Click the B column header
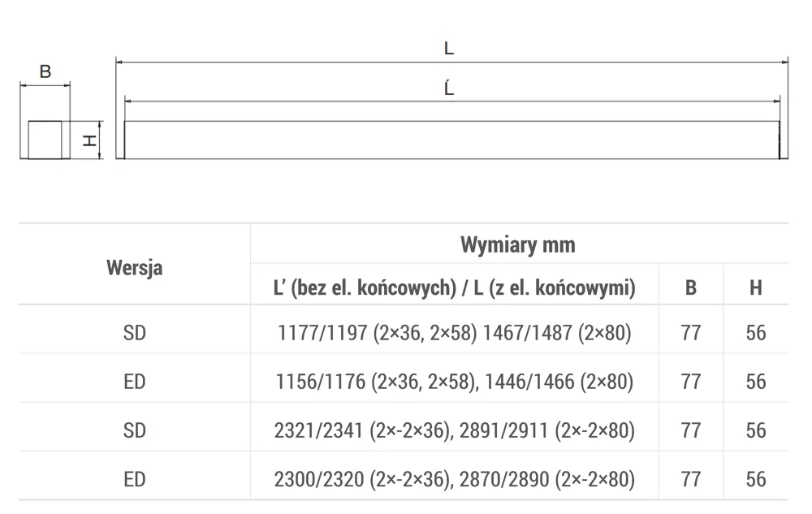 [691, 287]
